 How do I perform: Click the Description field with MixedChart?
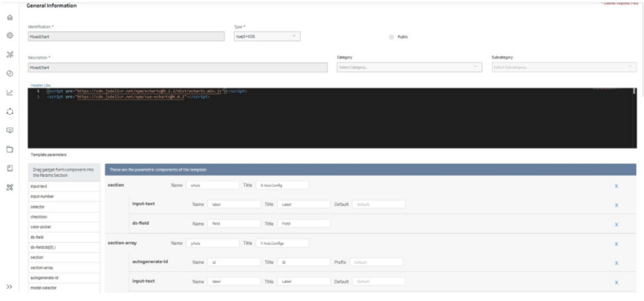click(178, 67)
